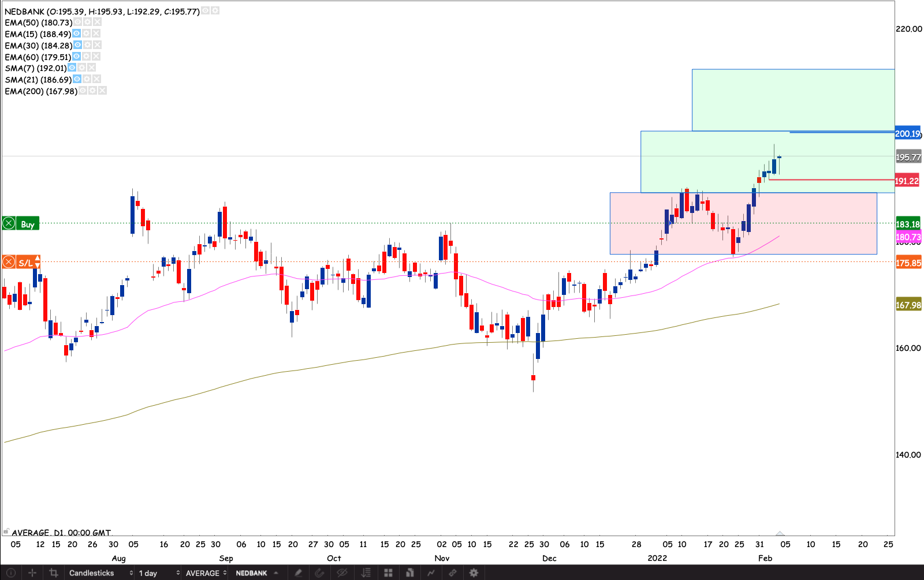Cancel the S/L stop-loss order

pos(9,263)
